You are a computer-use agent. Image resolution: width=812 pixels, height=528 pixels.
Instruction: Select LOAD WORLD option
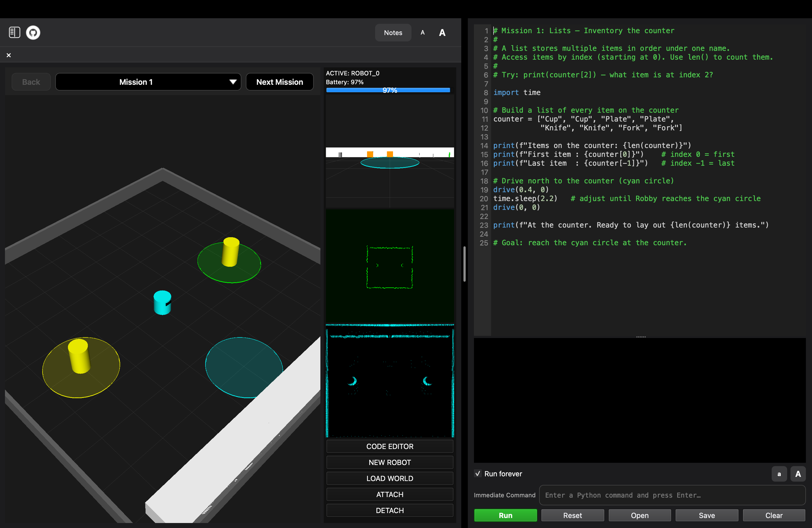click(x=389, y=478)
